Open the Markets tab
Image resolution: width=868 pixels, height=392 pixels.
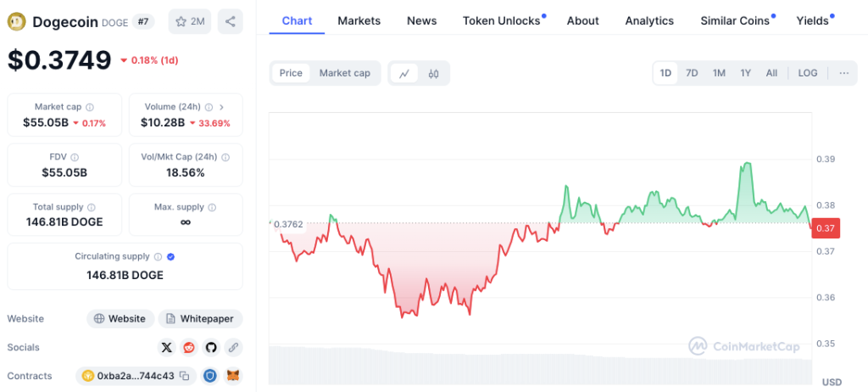359,21
